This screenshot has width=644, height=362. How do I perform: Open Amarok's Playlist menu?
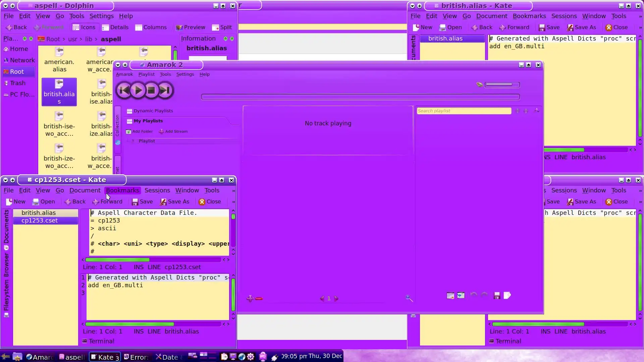pyautogui.click(x=146, y=74)
